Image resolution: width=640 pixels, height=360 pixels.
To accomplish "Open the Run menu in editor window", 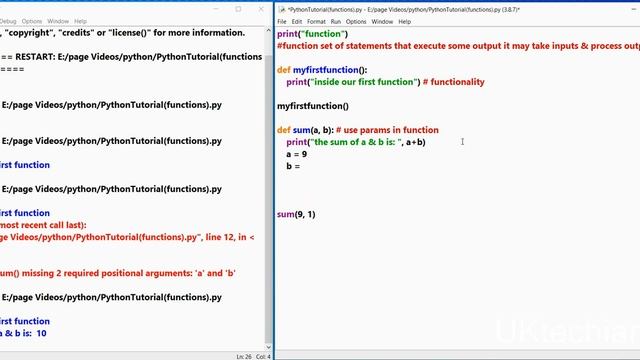I will (x=336, y=22).
